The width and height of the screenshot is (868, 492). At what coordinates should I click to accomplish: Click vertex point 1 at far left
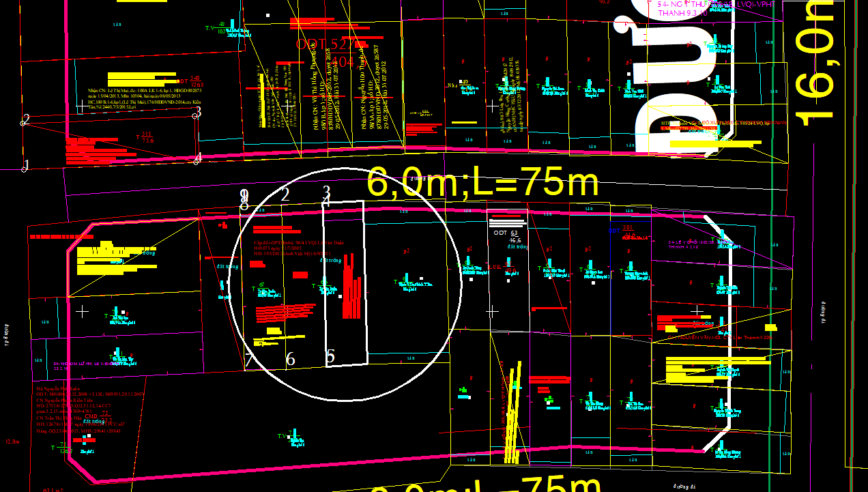point(26,165)
